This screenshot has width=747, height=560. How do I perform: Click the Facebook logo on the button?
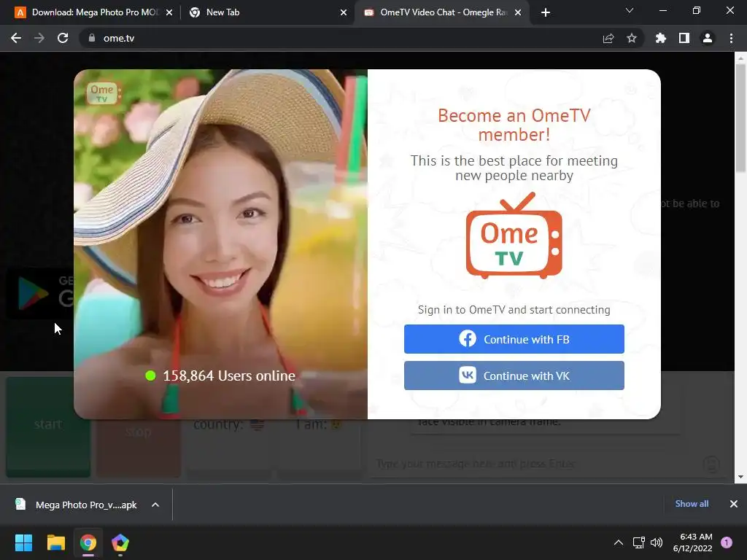tap(468, 338)
